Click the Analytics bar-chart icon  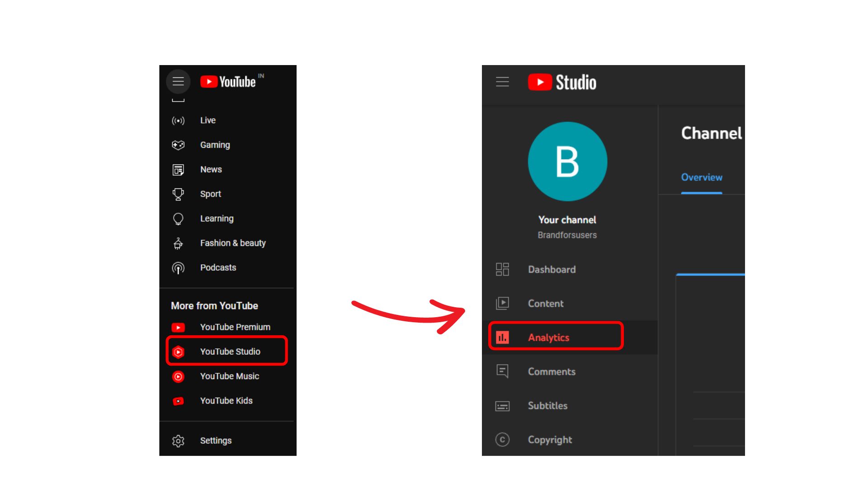coord(502,338)
